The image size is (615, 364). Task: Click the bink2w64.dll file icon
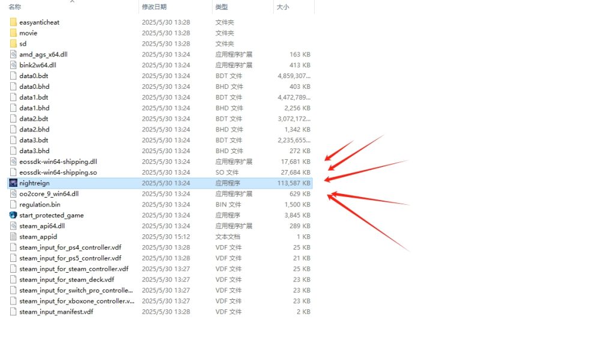(x=13, y=65)
